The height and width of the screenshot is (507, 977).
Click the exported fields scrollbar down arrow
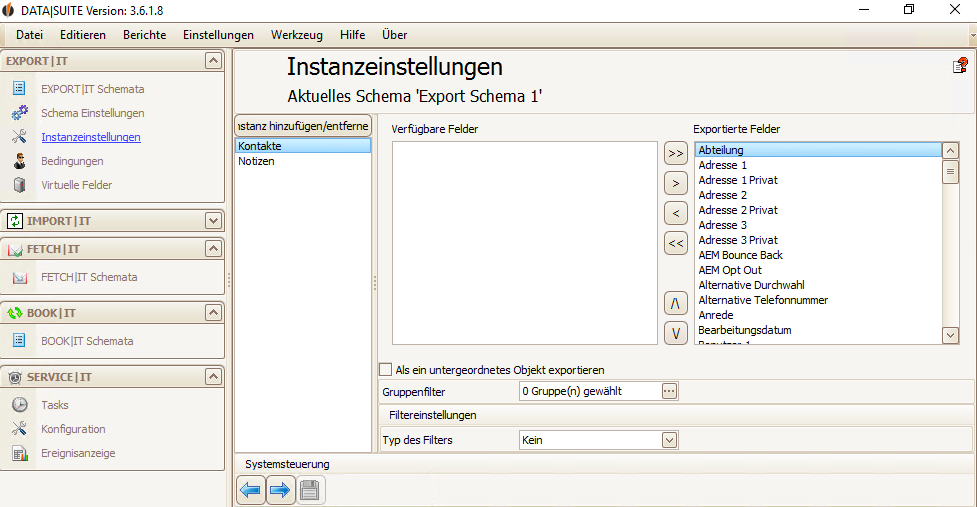(950, 335)
